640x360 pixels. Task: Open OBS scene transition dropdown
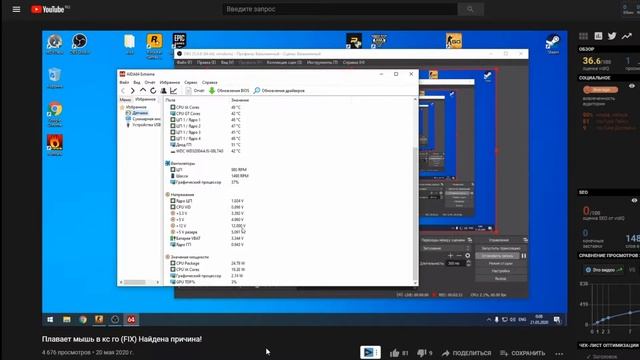tap(446, 248)
